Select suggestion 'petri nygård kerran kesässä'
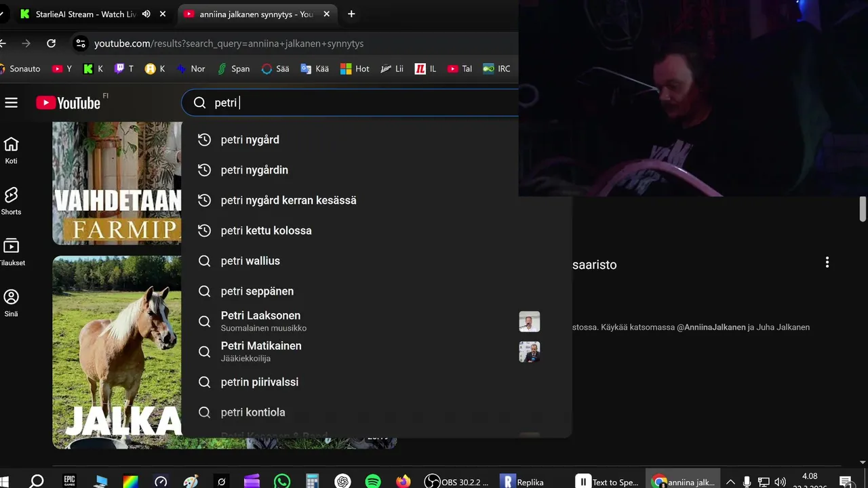The image size is (868, 488). pyautogui.click(x=376, y=200)
